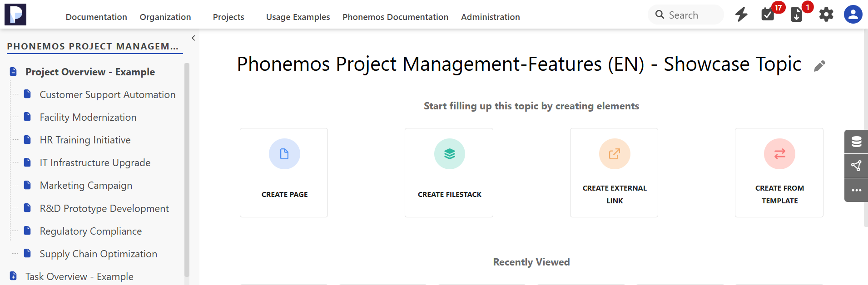Viewport: 868px width, 285px height.
Task: Click the Phonemos logo icon
Action: click(15, 15)
